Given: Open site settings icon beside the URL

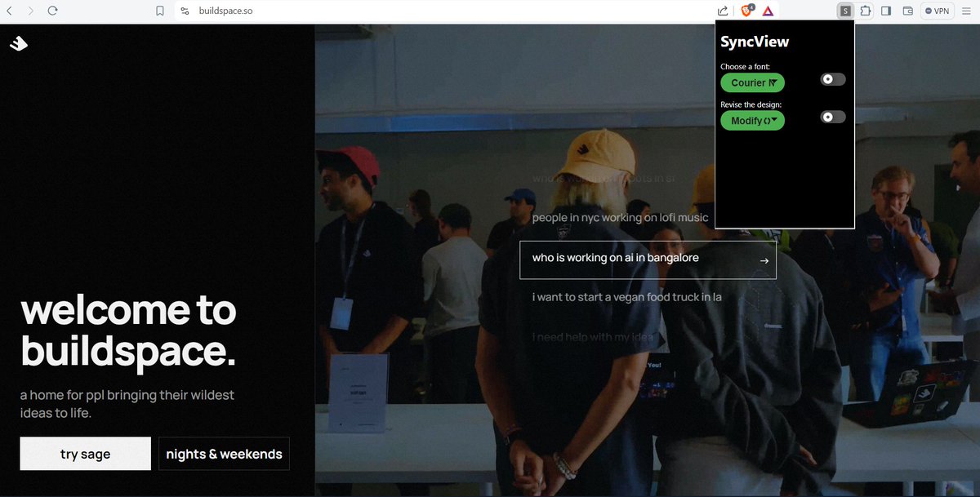Looking at the screenshot, I should (x=185, y=11).
